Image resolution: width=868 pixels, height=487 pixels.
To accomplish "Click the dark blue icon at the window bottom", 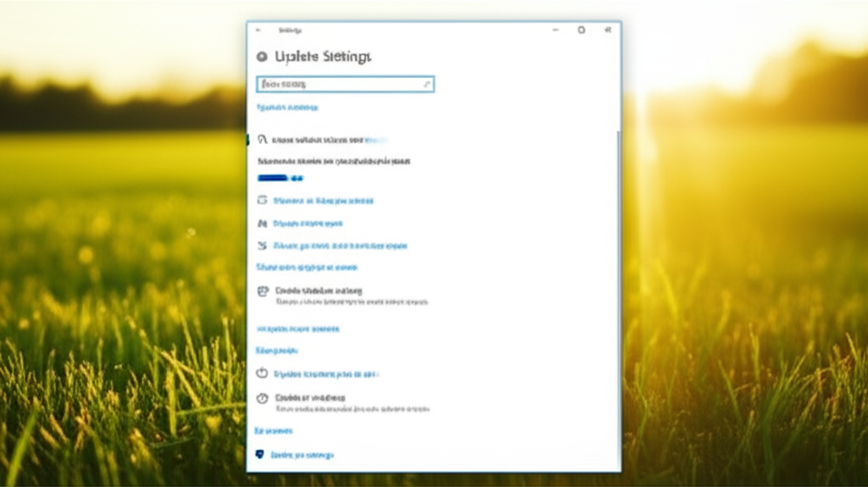I will [259, 455].
